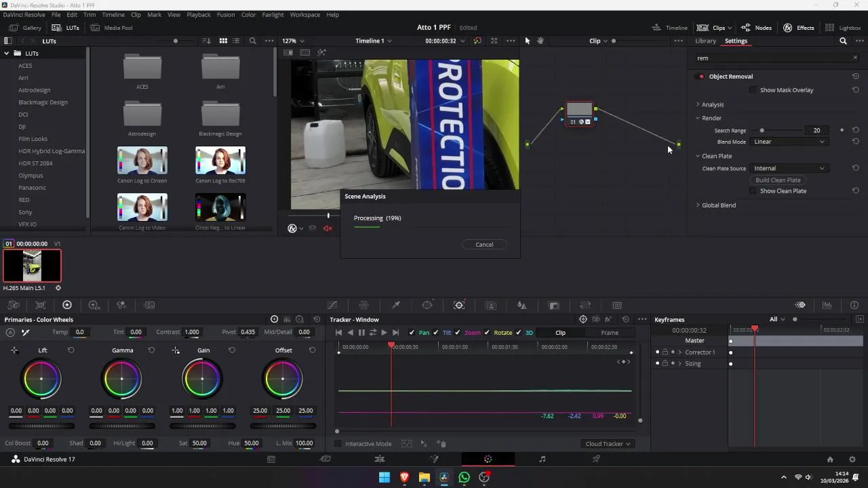Toggle Object Removal effect on or off
Viewport: 868px width, 488px height.
(701, 77)
